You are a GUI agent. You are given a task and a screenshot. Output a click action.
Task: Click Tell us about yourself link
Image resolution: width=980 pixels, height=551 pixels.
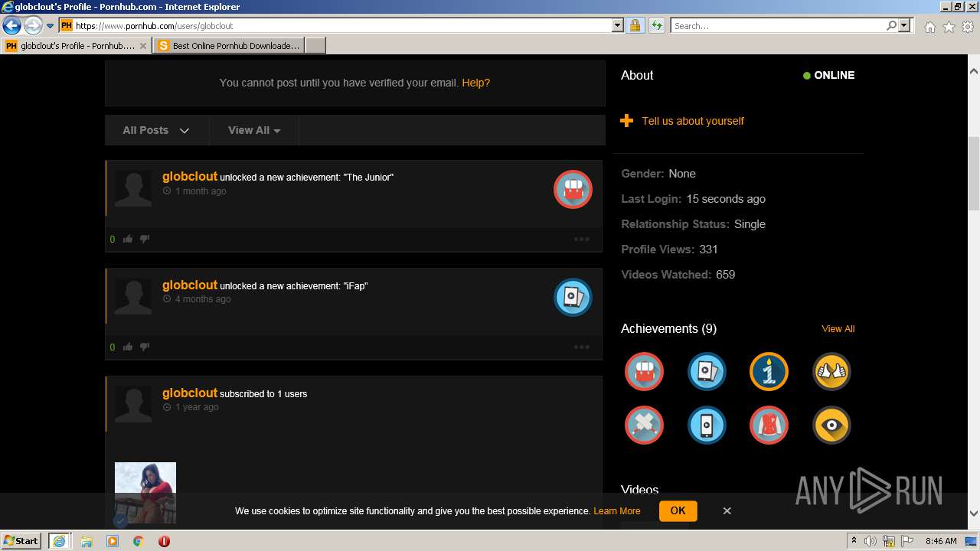click(x=693, y=121)
